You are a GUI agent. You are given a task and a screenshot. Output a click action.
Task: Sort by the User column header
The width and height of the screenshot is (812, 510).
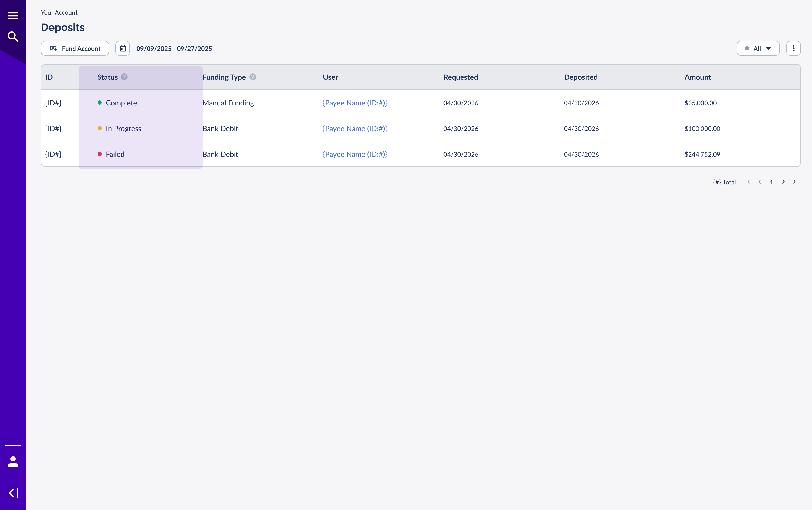pyautogui.click(x=330, y=77)
